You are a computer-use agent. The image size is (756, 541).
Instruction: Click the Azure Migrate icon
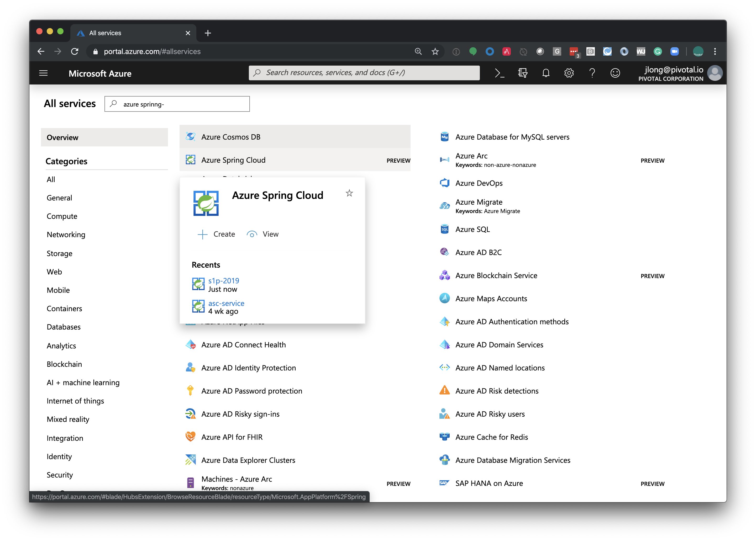pyautogui.click(x=444, y=206)
